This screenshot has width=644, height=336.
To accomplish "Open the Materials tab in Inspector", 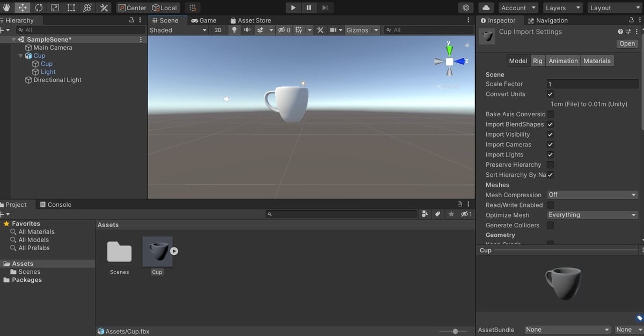I will pos(597,61).
